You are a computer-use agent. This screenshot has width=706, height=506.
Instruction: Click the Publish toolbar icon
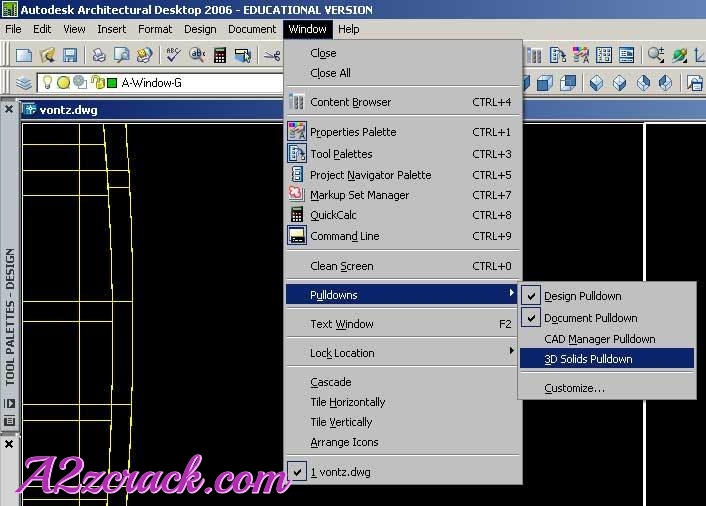tap(145, 55)
